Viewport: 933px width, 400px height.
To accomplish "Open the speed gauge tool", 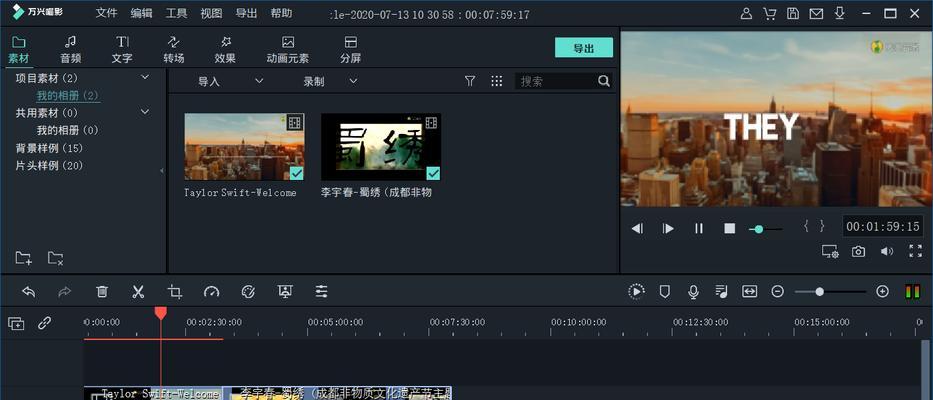I will click(x=211, y=292).
